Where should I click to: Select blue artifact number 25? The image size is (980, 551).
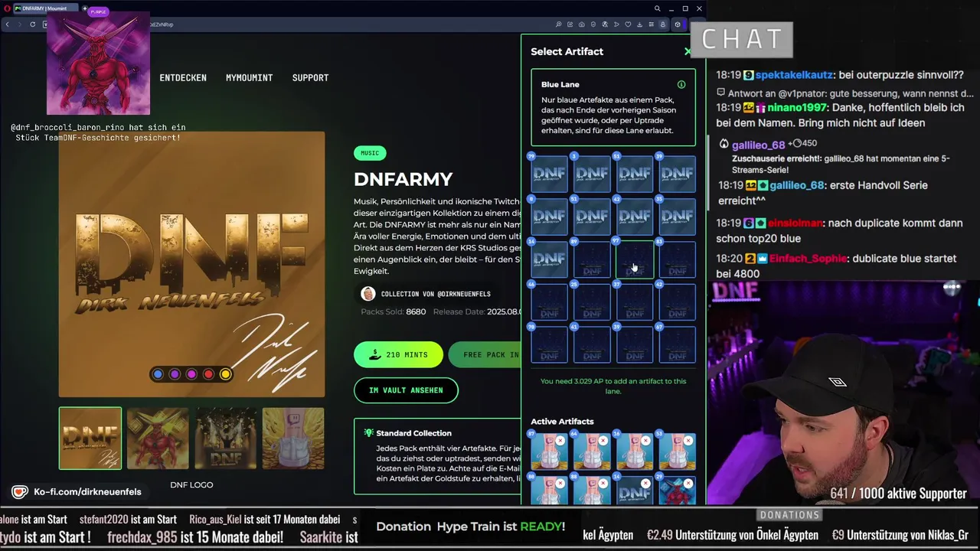[x=592, y=302]
